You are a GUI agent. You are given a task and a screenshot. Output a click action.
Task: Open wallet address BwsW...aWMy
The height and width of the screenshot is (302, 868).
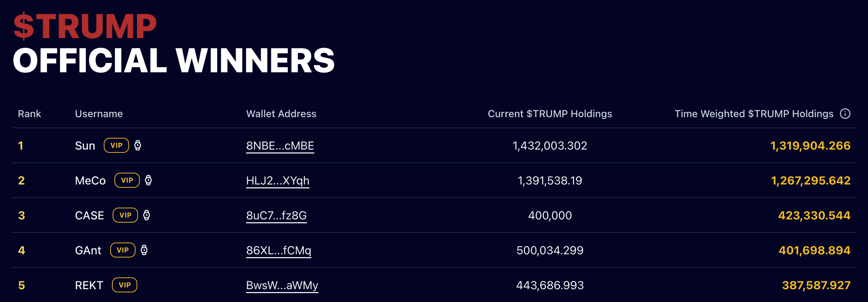point(282,285)
